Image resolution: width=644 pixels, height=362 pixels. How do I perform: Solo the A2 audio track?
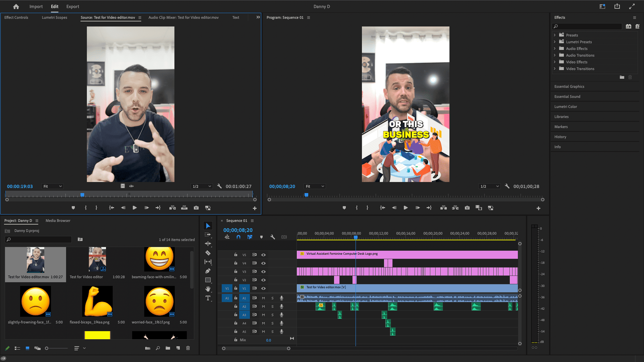[x=272, y=306]
